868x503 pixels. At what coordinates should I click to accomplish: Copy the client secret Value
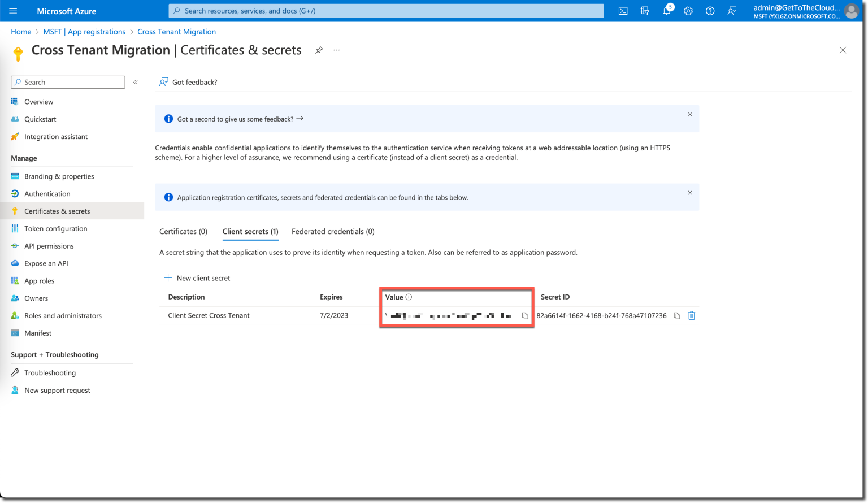[x=525, y=316]
